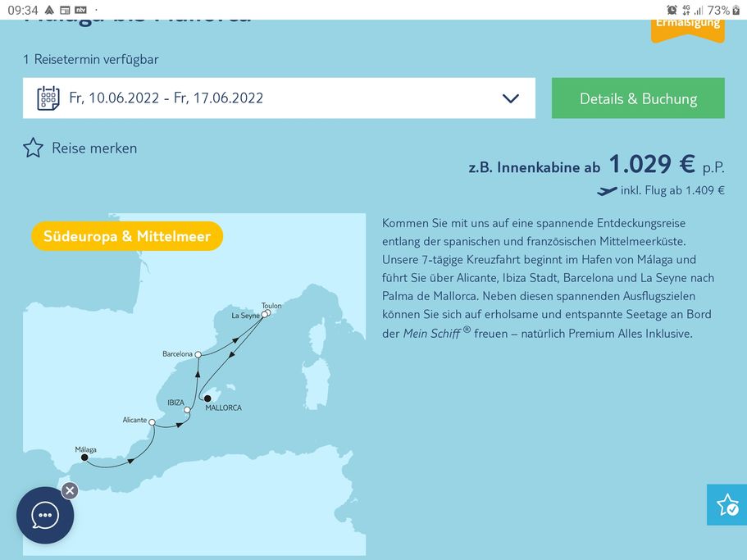Click the La Seyne port marker
Screen dimensions: 747x560
pos(263,315)
